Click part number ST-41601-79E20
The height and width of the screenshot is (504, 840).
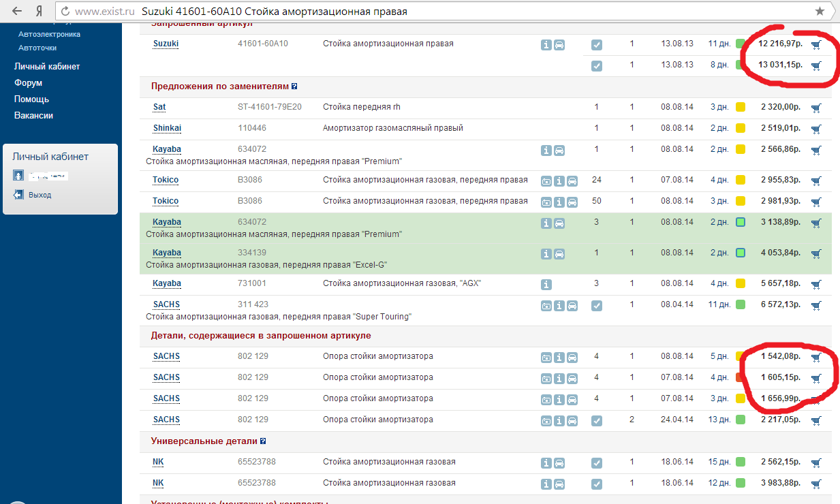[270, 107]
